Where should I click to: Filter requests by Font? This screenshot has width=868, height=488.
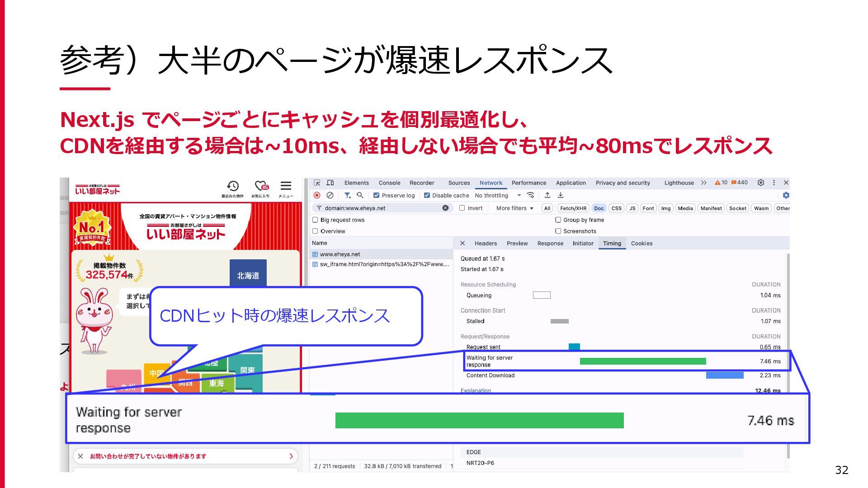point(648,208)
